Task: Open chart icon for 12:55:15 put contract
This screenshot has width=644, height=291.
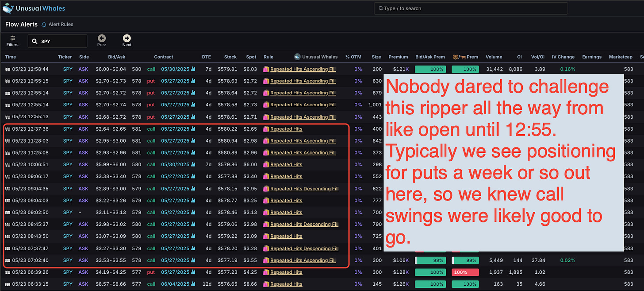Action: [x=193, y=81]
